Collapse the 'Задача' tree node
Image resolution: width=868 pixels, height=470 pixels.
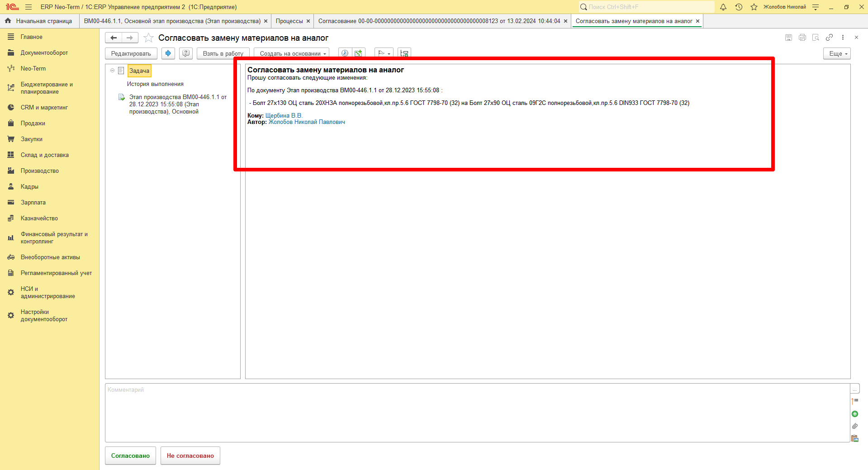(x=113, y=71)
